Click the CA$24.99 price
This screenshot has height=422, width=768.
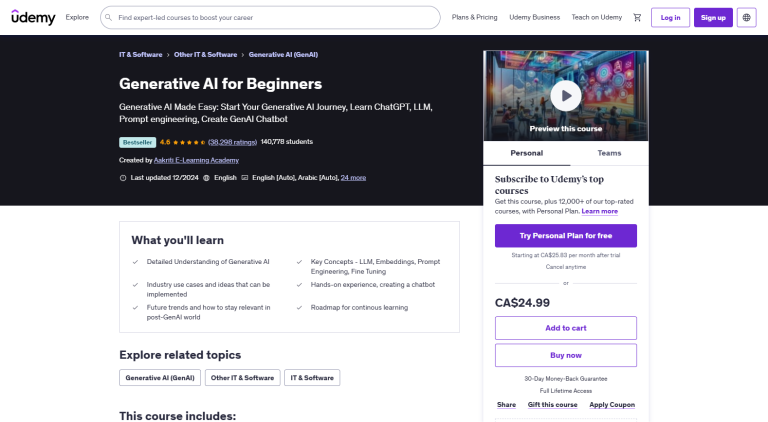[x=522, y=303]
